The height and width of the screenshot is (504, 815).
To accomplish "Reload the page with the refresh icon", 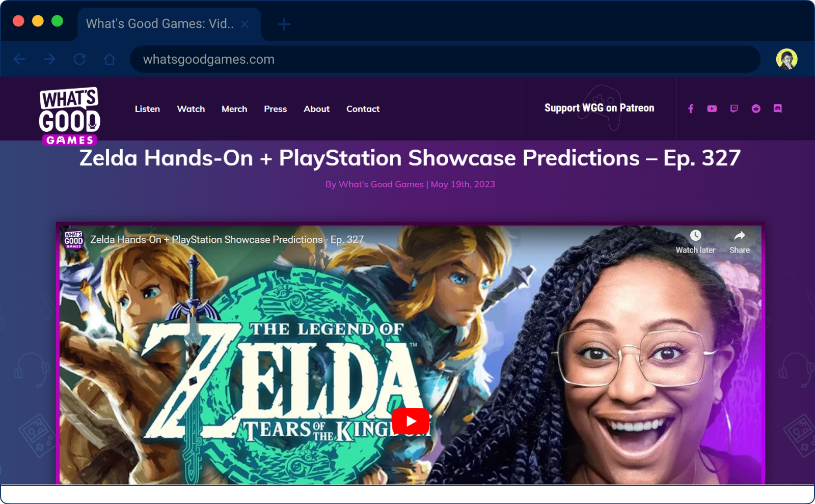I will pyautogui.click(x=79, y=59).
